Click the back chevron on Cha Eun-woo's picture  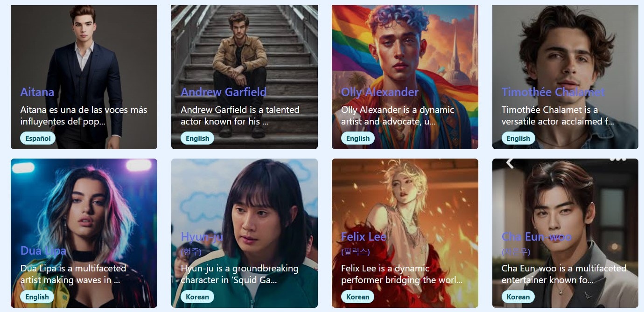(510, 163)
